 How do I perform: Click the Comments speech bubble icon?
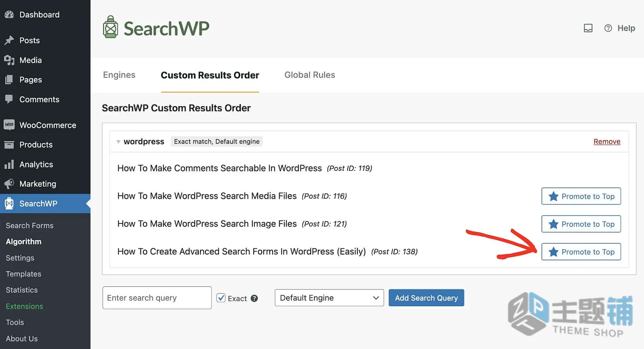9,99
